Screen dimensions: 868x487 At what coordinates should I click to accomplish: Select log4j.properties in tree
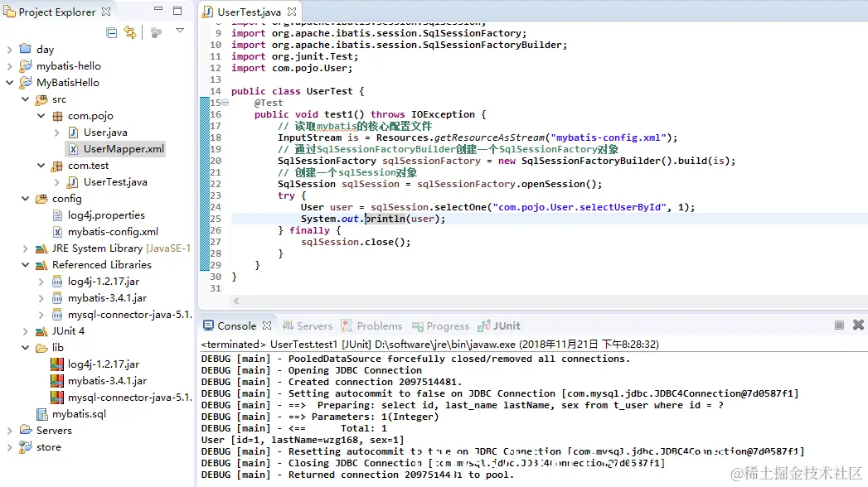pos(106,215)
